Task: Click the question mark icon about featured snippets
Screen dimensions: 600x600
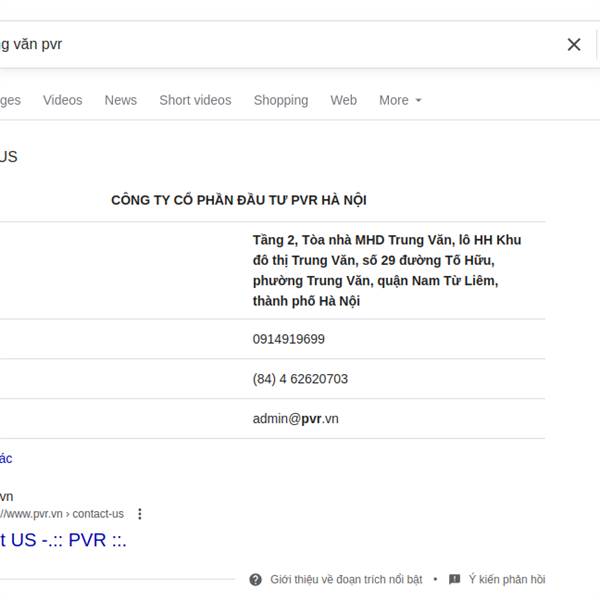Action: pos(255,580)
